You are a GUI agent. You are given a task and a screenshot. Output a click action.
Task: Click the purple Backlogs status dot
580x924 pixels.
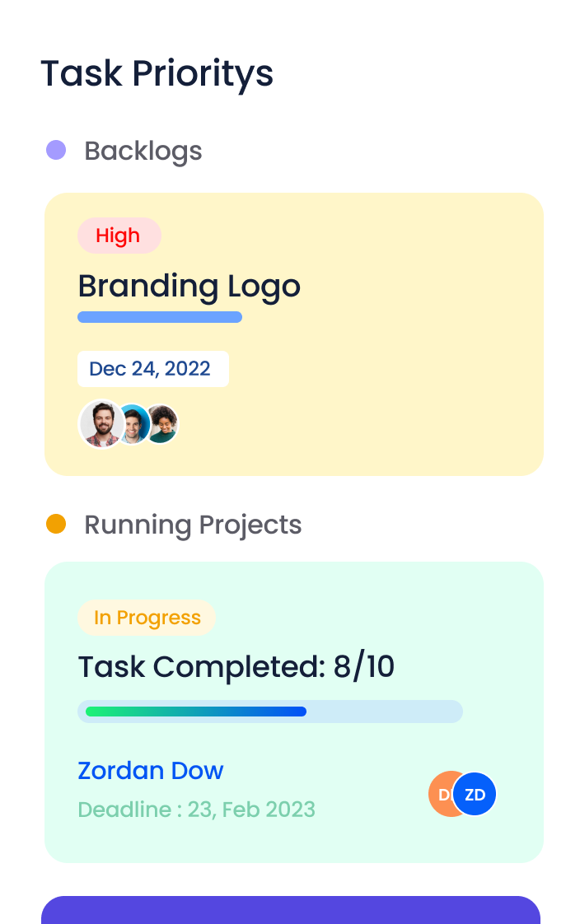56,150
